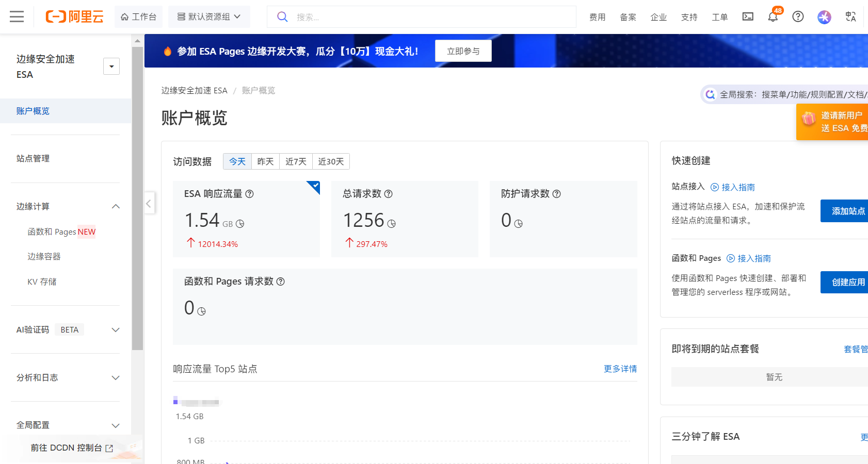Switch language via the 中/A icon
The width and height of the screenshot is (868, 464).
pyautogui.click(x=850, y=16)
